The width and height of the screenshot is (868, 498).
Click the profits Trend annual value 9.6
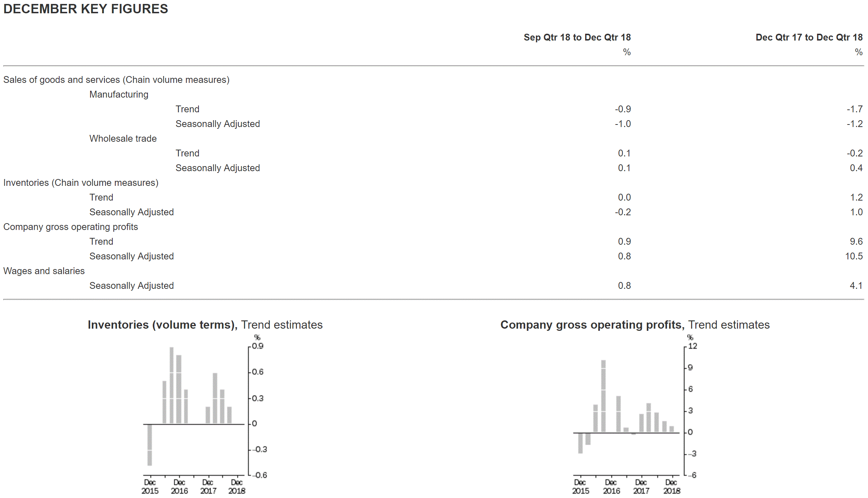pyautogui.click(x=856, y=241)
